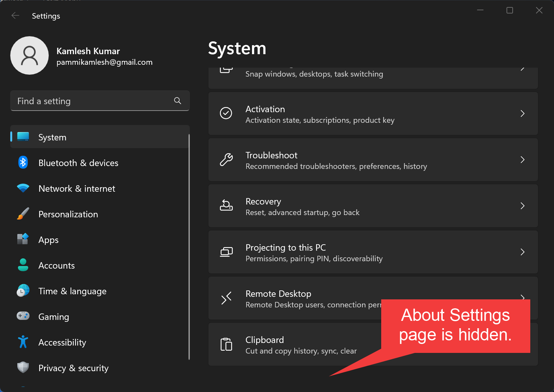Click the Clipboard icon
The width and height of the screenshot is (554, 392).
click(x=226, y=344)
